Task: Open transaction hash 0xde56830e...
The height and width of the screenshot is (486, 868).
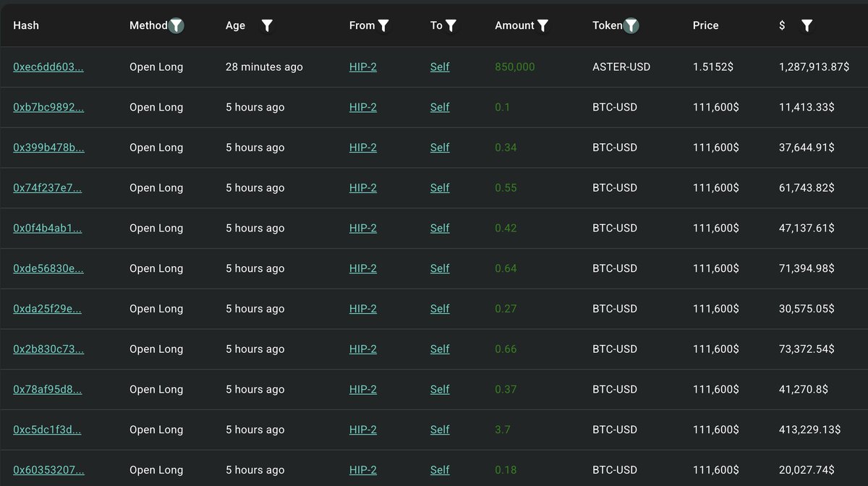Action: coord(48,269)
